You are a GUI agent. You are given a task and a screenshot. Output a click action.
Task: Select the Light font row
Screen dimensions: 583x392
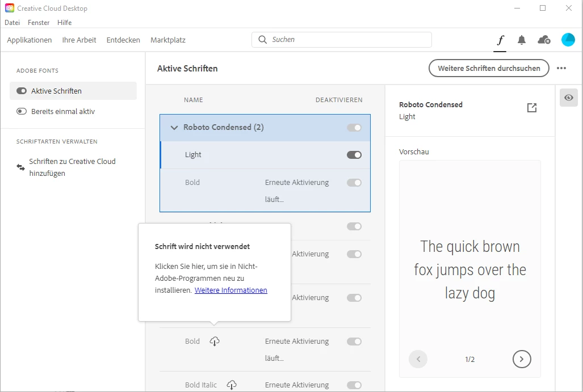(x=265, y=155)
